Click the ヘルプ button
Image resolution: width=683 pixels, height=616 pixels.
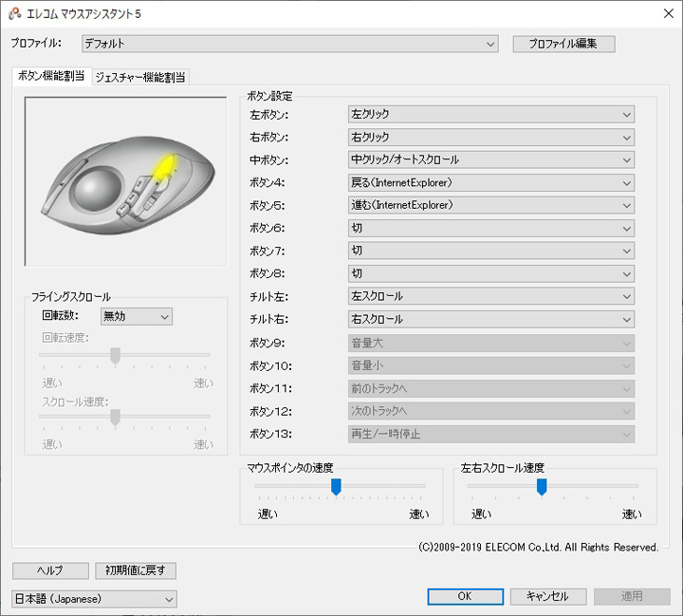coord(49,570)
